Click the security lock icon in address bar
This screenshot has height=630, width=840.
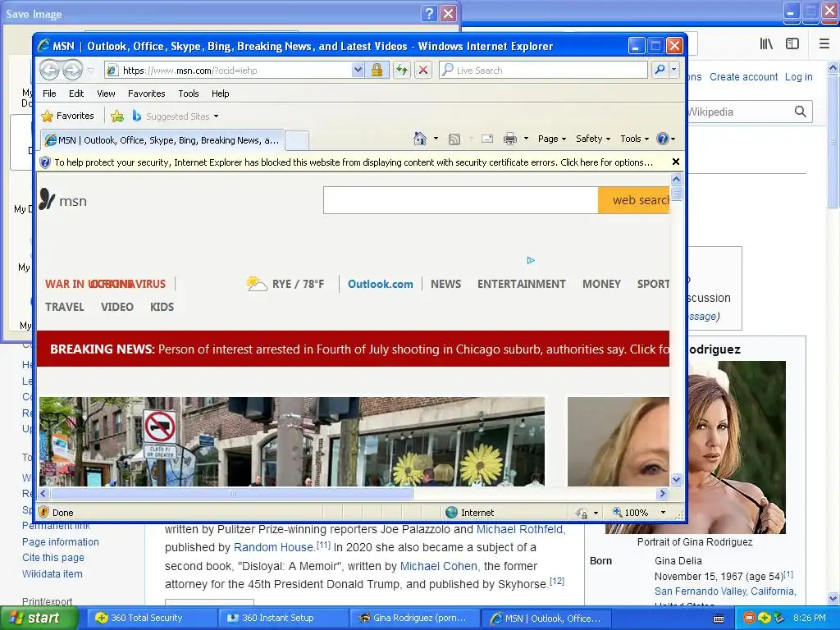[x=377, y=70]
